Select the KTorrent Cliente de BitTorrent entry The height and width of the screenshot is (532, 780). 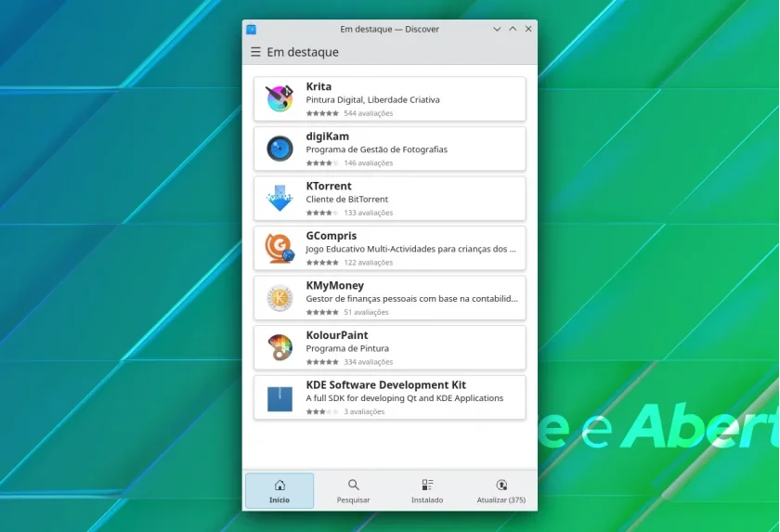pyautogui.click(x=389, y=199)
